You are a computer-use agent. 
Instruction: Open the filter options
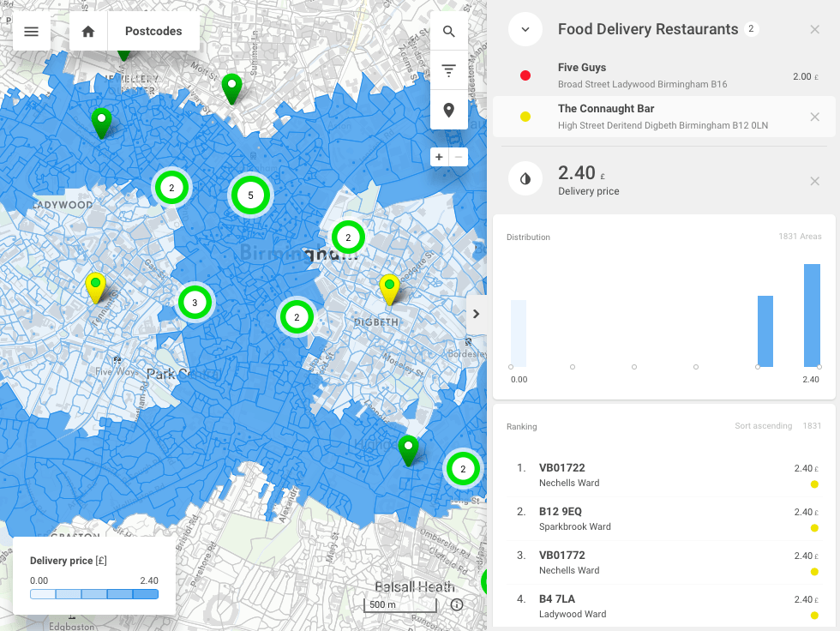(448, 71)
